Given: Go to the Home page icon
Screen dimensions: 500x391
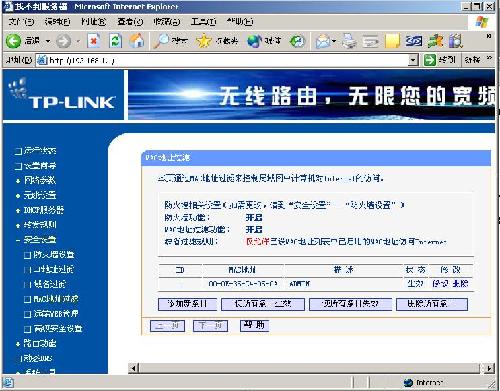Looking at the screenshot, I should click(137, 41).
